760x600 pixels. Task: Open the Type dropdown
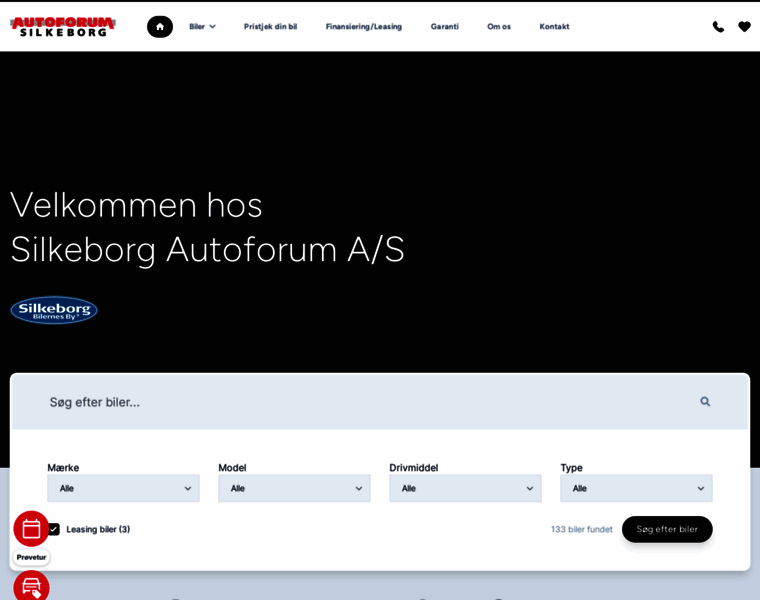point(636,488)
